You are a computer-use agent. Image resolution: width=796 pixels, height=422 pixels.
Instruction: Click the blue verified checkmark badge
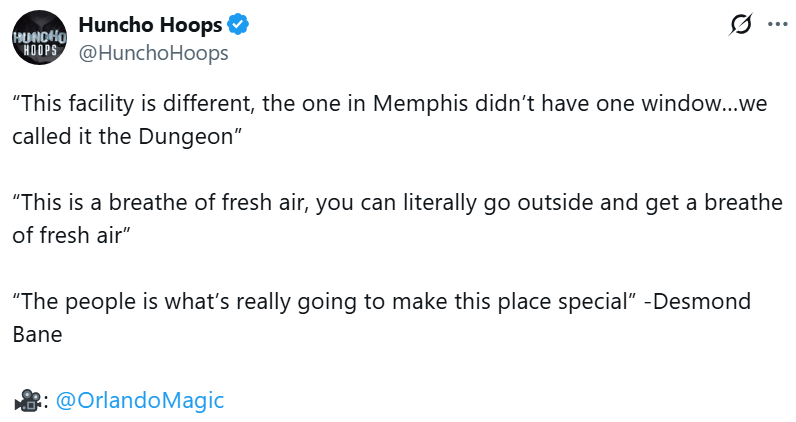238,24
